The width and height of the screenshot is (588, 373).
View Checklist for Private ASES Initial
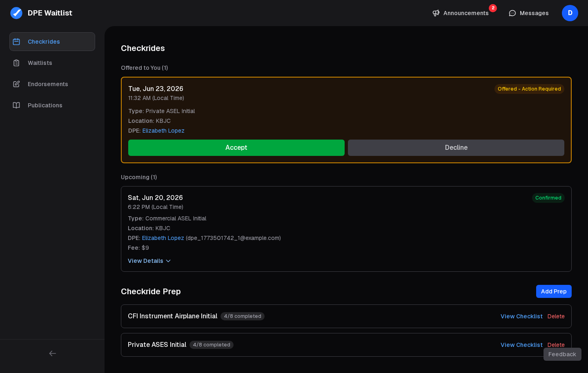click(521, 345)
